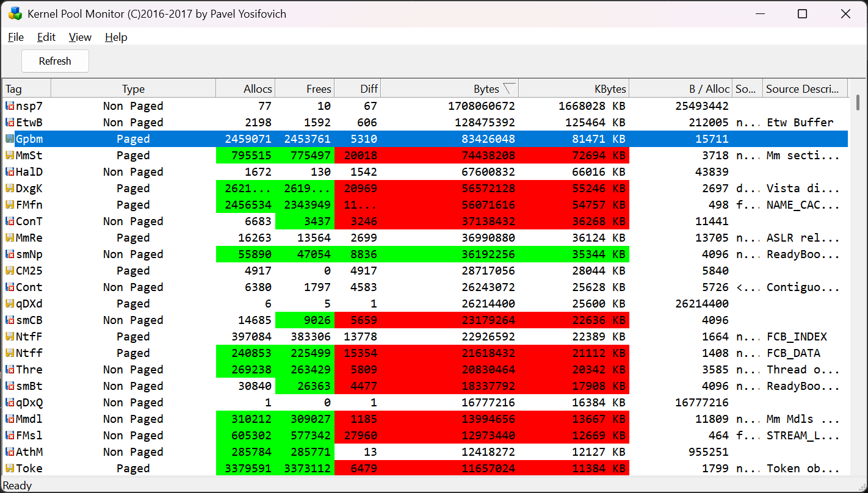Image resolution: width=868 pixels, height=493 pixels.
Task: Click the FMsl row icon
Action: 10,436
